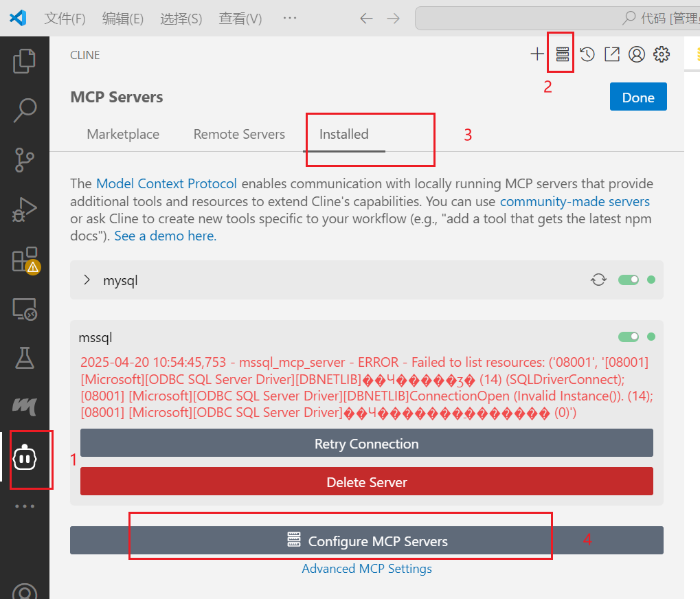Expand the mysql server entry
The height and width of the screenshot is (599, 700).
coord(87,280)
